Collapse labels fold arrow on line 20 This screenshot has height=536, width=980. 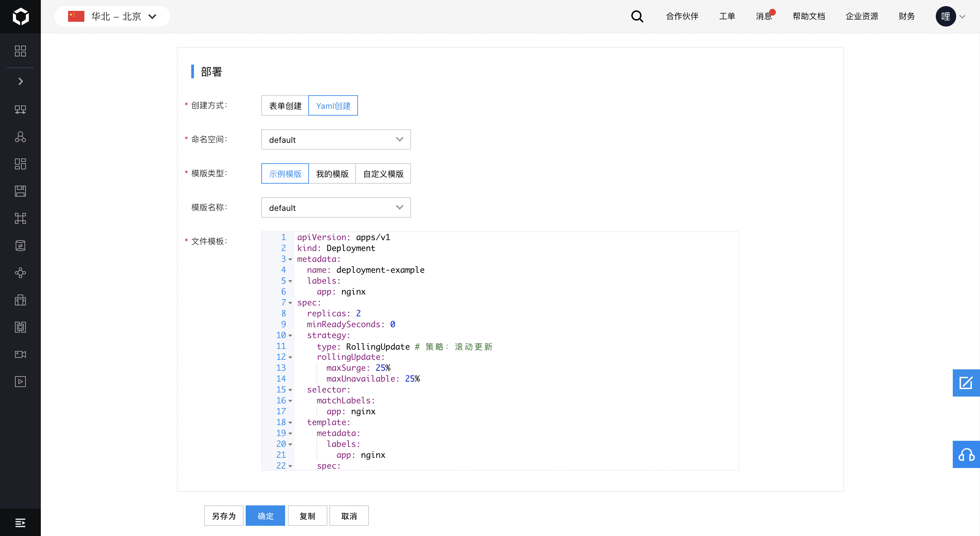[x=290, y=445]
